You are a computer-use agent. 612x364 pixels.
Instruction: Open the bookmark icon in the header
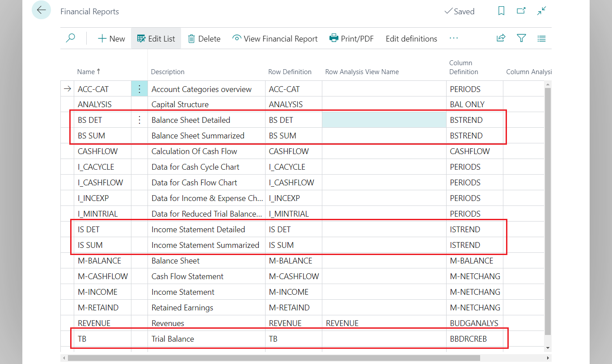tap(501, 11)
